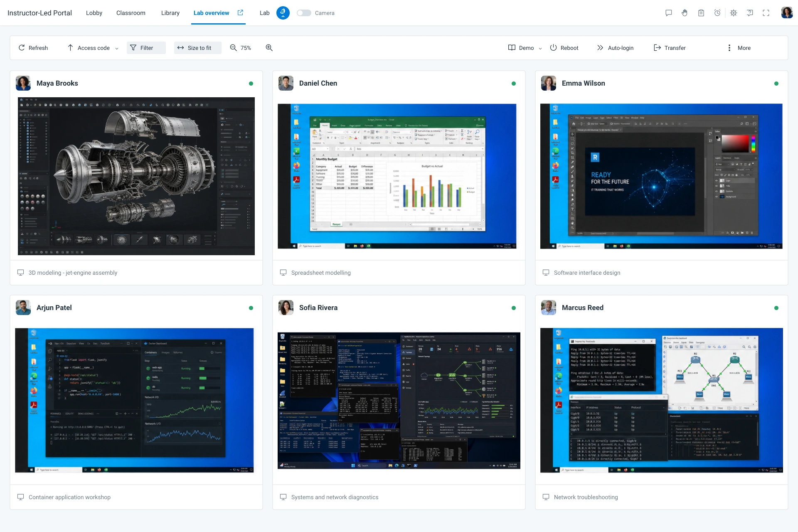Open the Demo dropdown
The height and width of the screenshot is (532, 798).
click(525, 48)
